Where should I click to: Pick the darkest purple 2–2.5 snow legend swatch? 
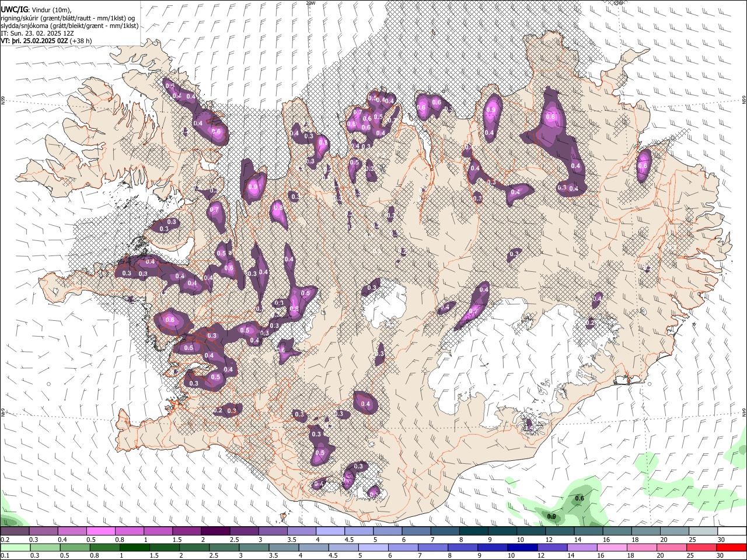click(x=215, y=531)
